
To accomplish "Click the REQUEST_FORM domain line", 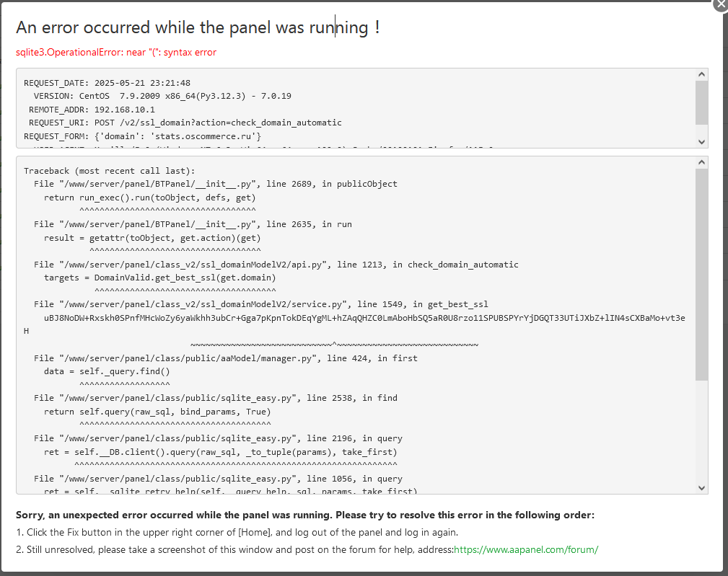I will pos(142,136).
